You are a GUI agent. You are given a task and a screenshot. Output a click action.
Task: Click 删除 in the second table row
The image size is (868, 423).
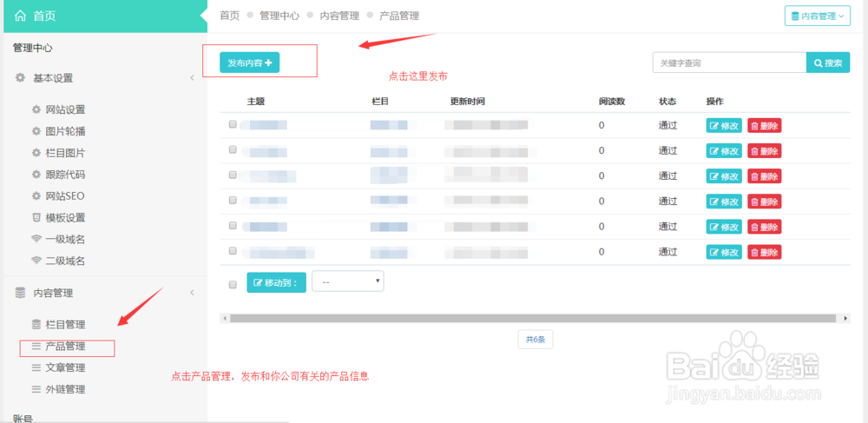pos(765,150)
